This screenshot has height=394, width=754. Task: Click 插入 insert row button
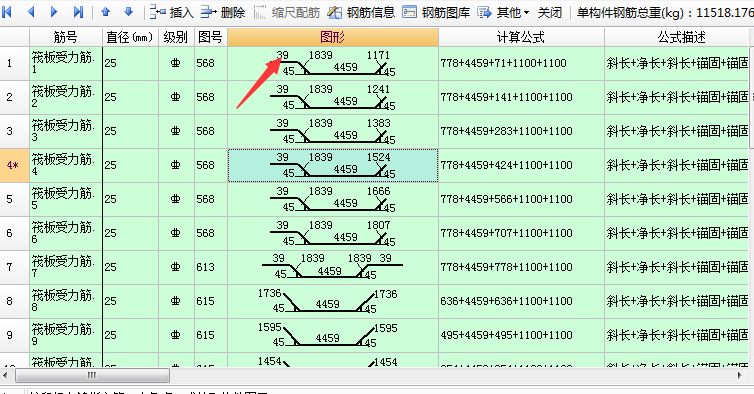(x=172, y=12)
